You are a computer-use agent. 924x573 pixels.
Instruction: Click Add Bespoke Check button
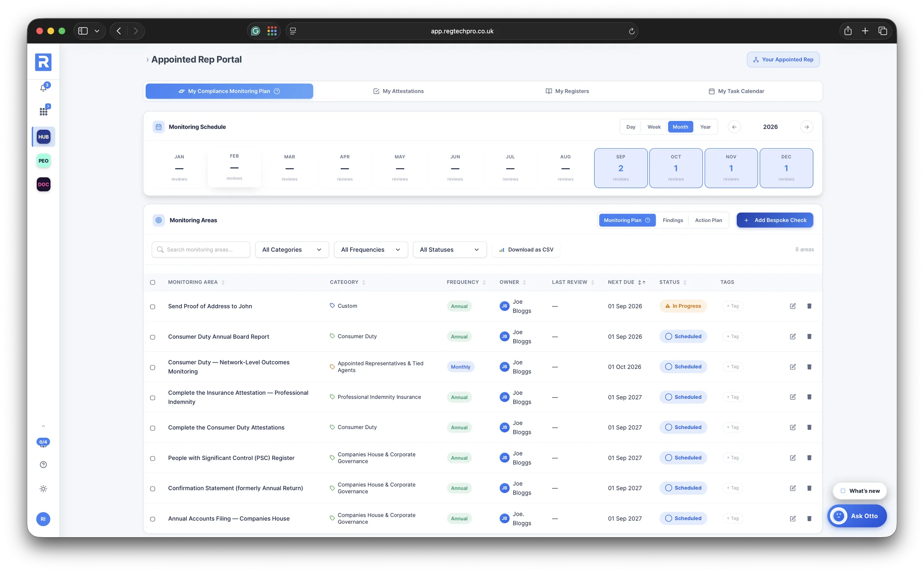pos(775,220)
